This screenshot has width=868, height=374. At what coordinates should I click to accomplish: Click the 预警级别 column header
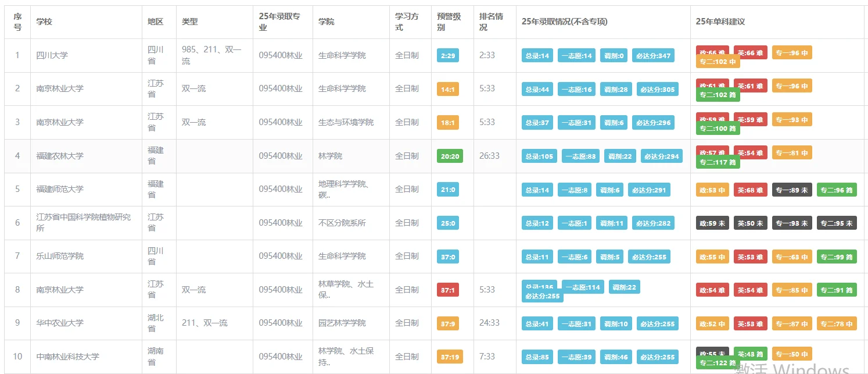449,22
